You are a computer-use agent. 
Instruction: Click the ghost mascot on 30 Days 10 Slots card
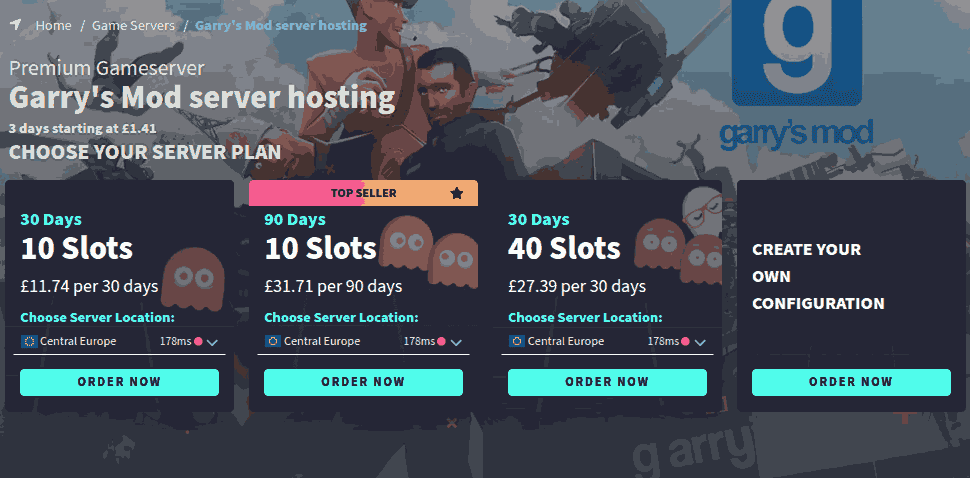tap(192, 279)
